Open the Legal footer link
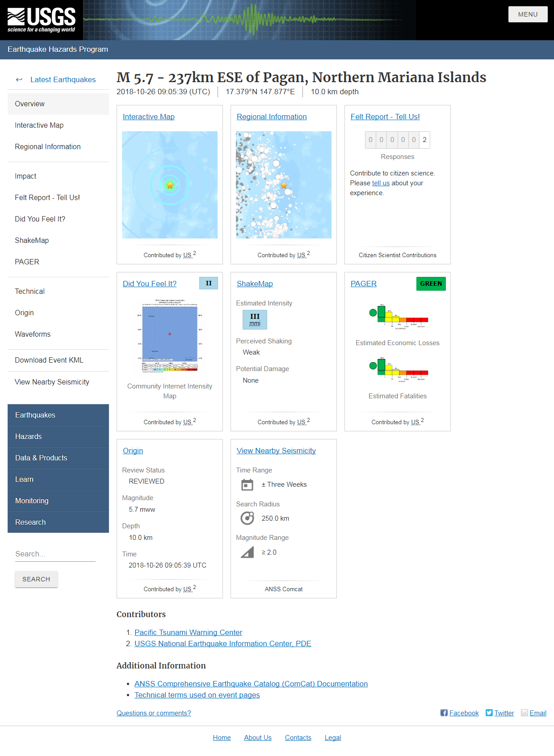This screenshot has width=554, height=756. (333, 738)
